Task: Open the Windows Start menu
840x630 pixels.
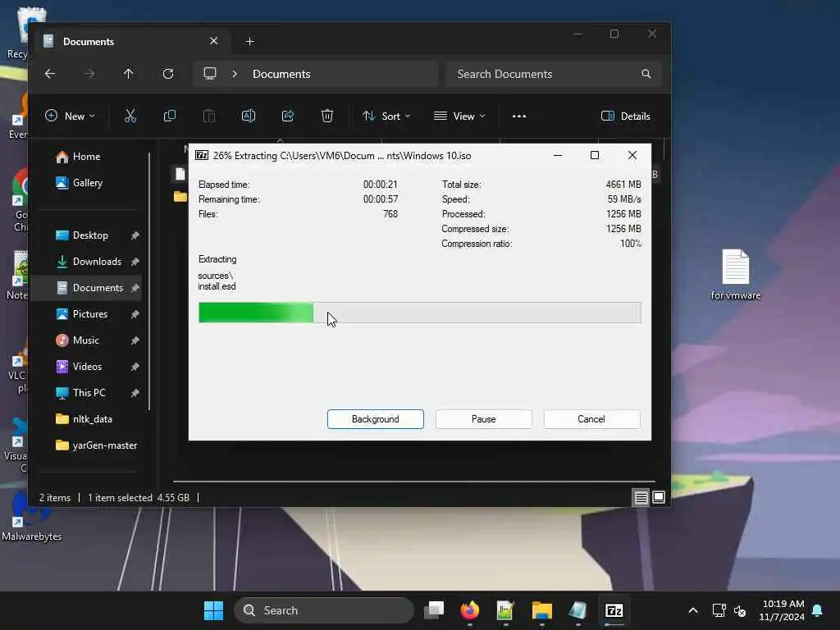Action: click(214, 610)
